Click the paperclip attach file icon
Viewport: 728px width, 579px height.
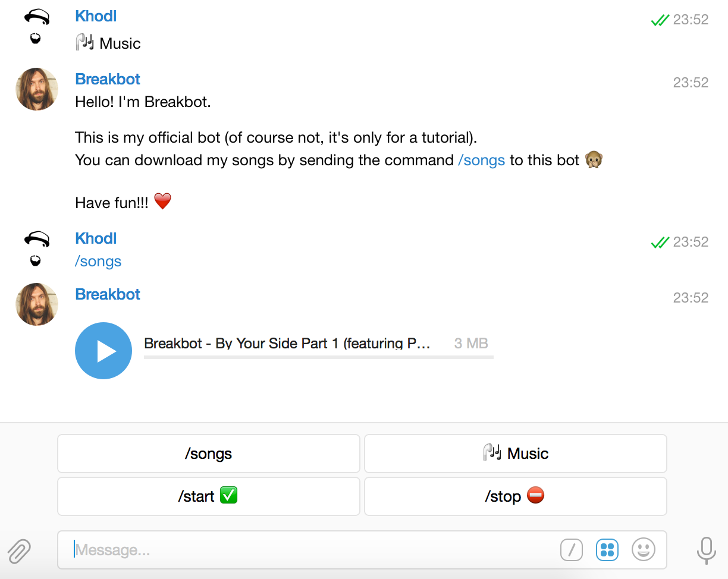(x=18, y=550)
